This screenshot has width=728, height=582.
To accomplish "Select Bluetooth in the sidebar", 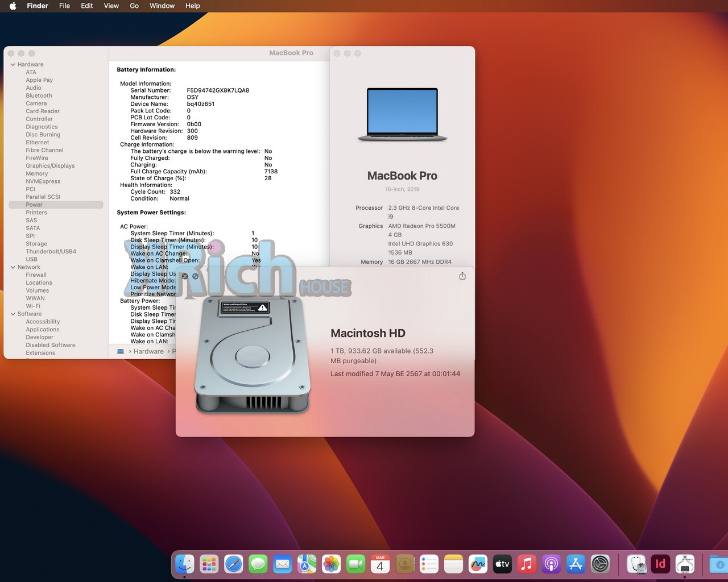I will click(39, 95).
